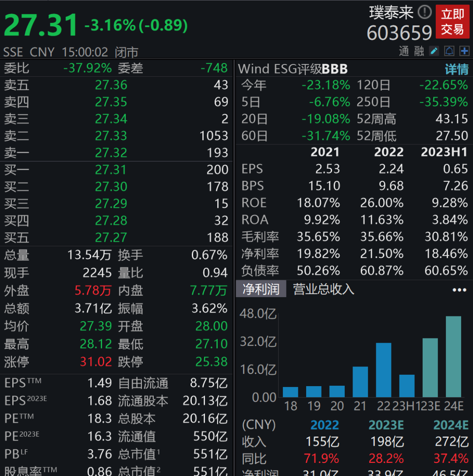The height and width of the screenshot is (476, 473).
Task: Click the stock code 603659
Action: pos(399,33)
